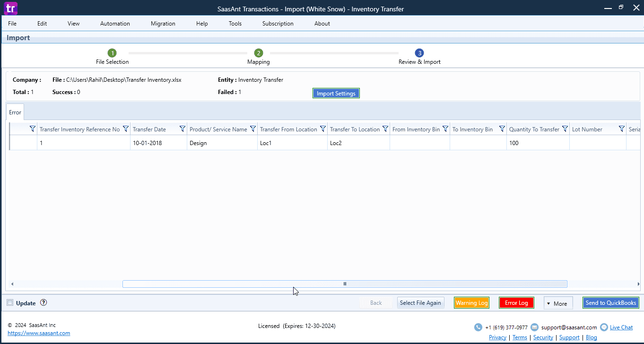The image size is (644, 344).
Task: Open the Automation menu
Action: (115, 24)
